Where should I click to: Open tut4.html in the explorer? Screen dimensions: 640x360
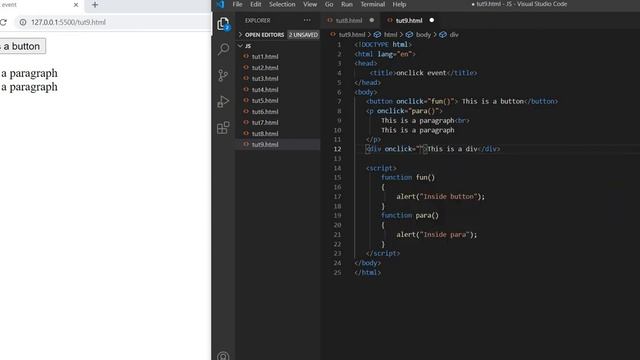(x=265, y=89)
